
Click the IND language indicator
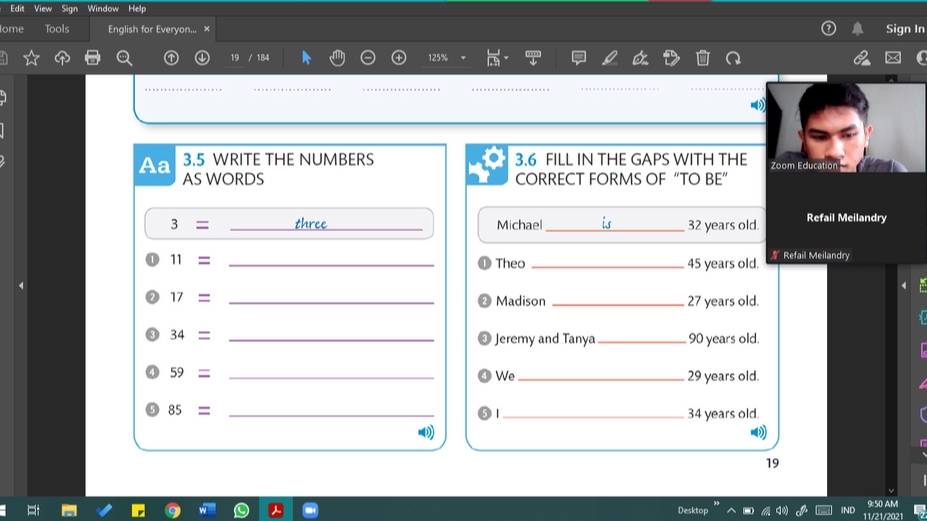point(848,510)
